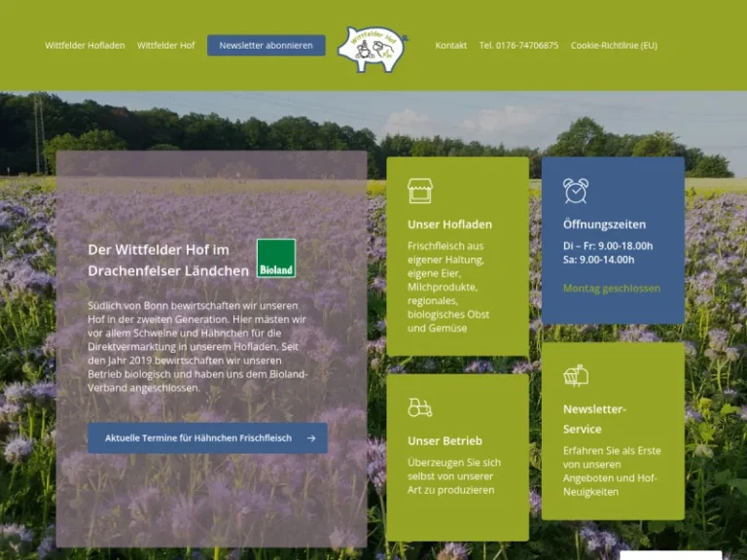Viewport: 747px width, 560px height.
Task: Click the tractor icon above Unser Betrieb
Action: click(x=419, y=406)
